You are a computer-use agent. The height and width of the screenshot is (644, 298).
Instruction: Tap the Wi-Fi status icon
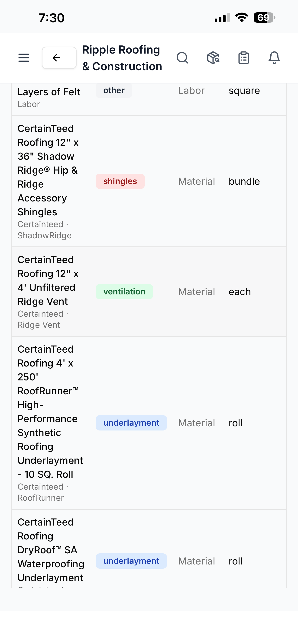tap(241, 17)
